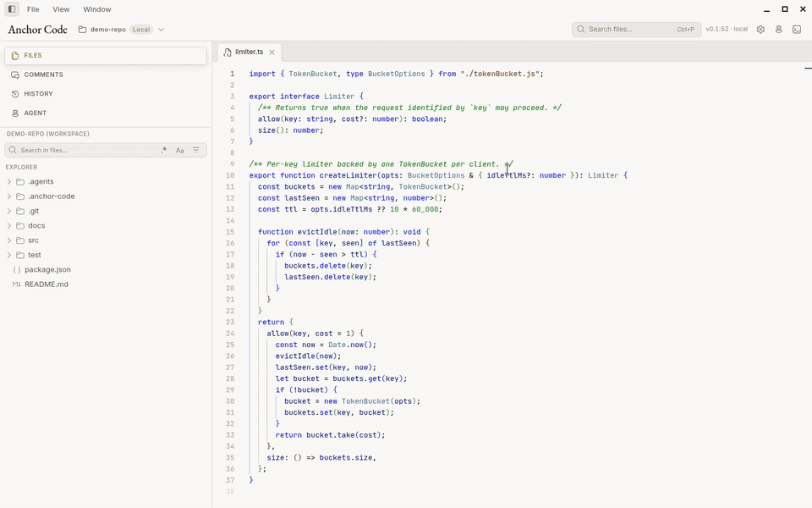Select the COMMENTS sidebar section
812x508 pixels.
tap(106, 75)
